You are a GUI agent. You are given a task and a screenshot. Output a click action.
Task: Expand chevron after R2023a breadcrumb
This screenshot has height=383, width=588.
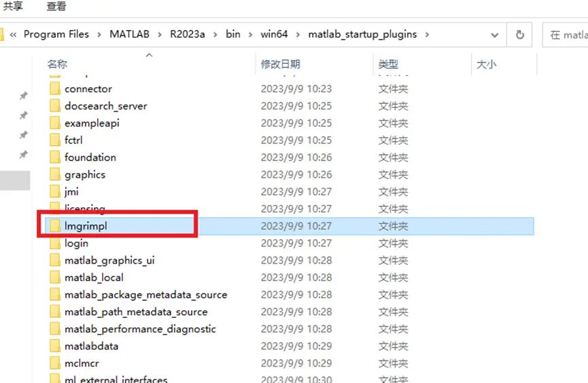(215, 35)
